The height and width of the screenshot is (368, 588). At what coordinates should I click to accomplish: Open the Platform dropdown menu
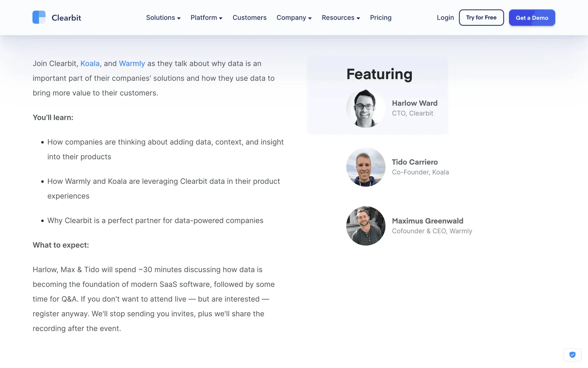coord(206,18)
